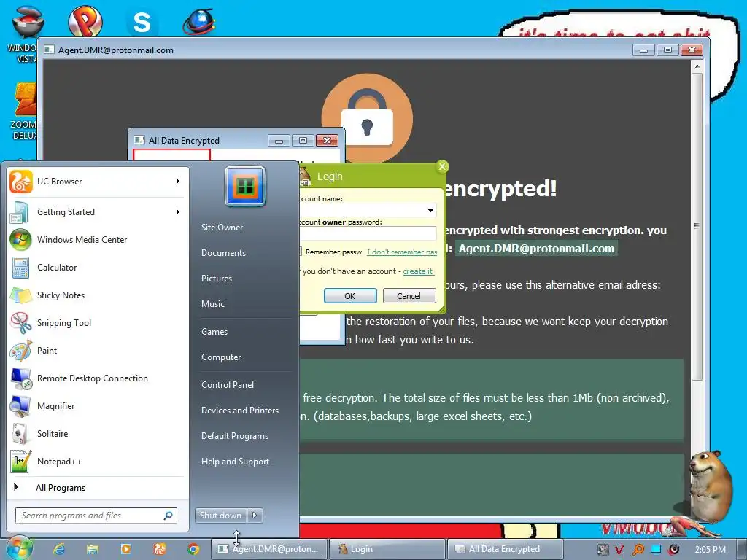Screen dimensions: 747x560
Task: Open Music from Start menu
Action: [x=212, y=304]
